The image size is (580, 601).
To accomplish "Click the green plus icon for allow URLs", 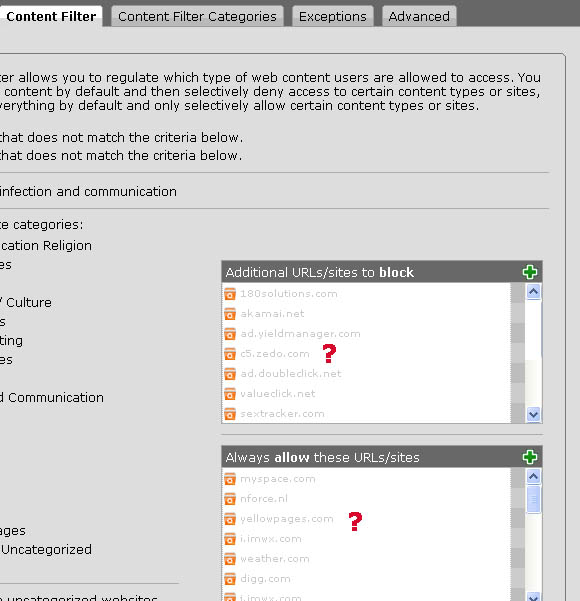I will tap(530, 457).
